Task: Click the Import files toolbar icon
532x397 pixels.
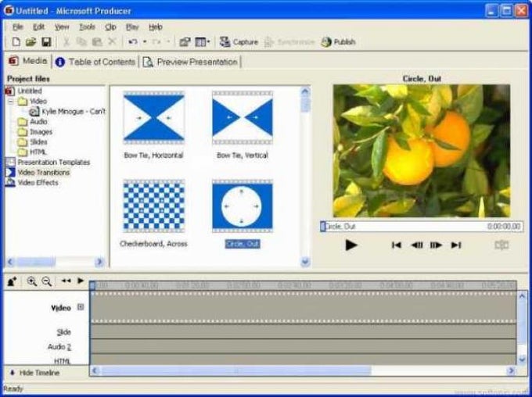Action: point(185,42)
